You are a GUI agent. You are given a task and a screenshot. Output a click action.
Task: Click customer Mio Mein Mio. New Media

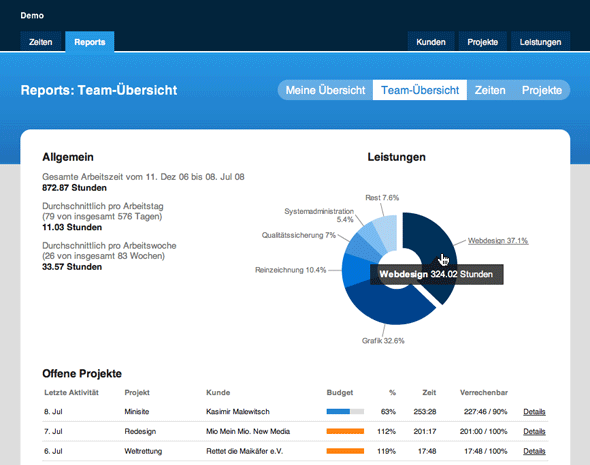pyautogui.click(x=248, y=431)
